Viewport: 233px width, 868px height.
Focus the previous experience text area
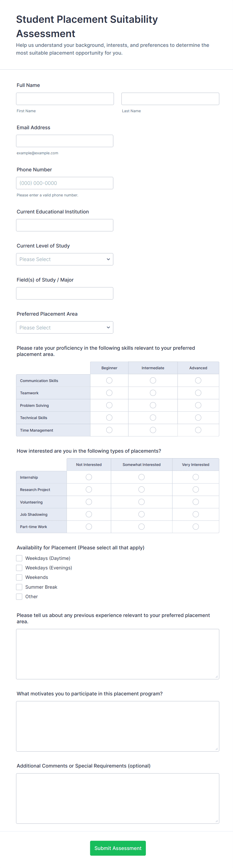click(117, 654)
